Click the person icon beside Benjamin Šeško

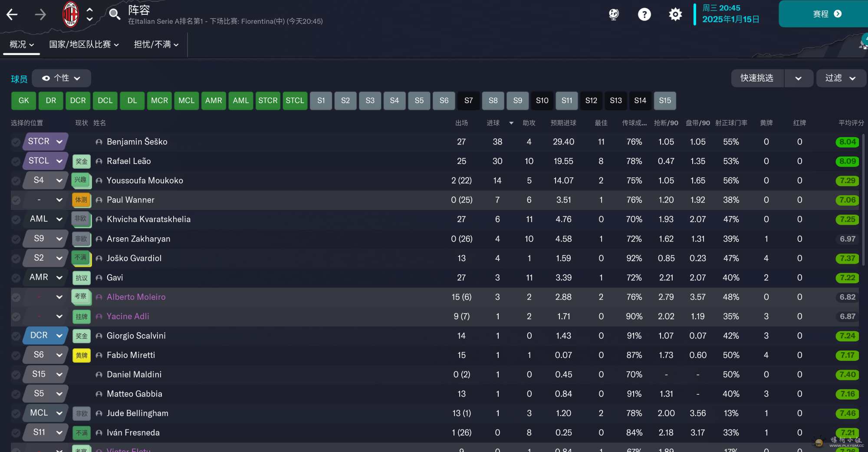(99, 142)
